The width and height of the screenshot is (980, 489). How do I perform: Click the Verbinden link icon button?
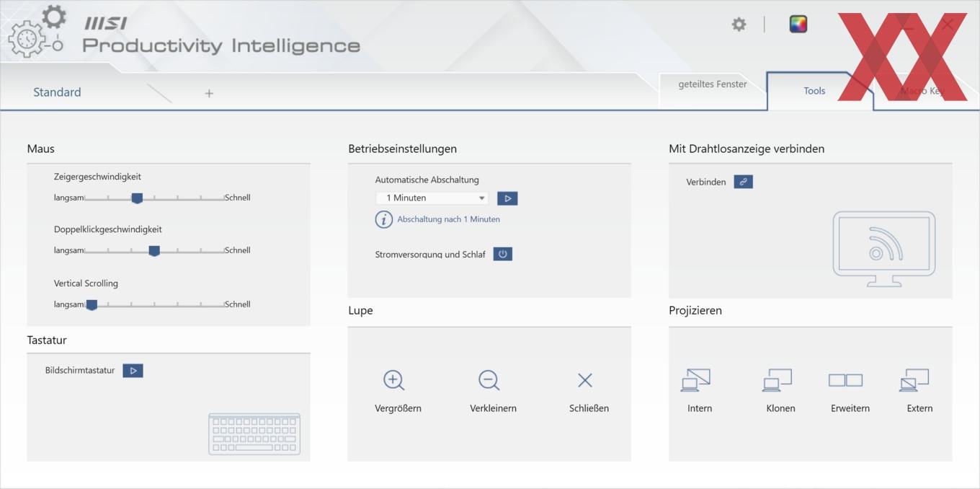click(x=743, y=182)
